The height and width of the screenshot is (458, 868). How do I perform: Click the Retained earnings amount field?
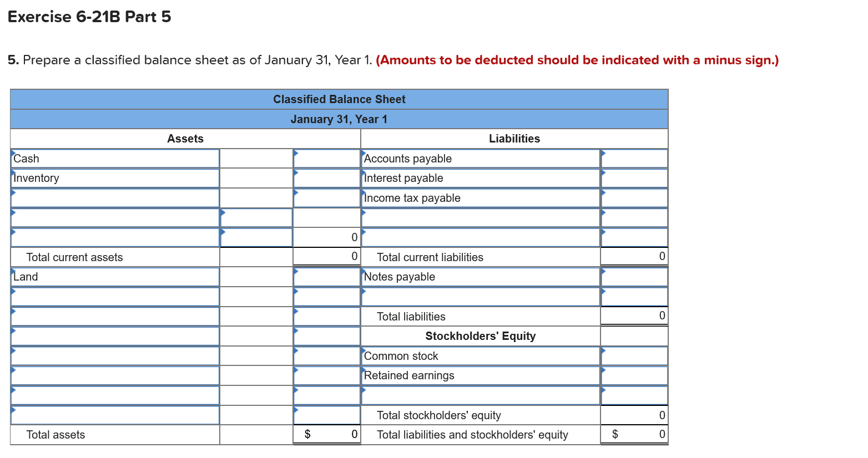coord(633,375)
